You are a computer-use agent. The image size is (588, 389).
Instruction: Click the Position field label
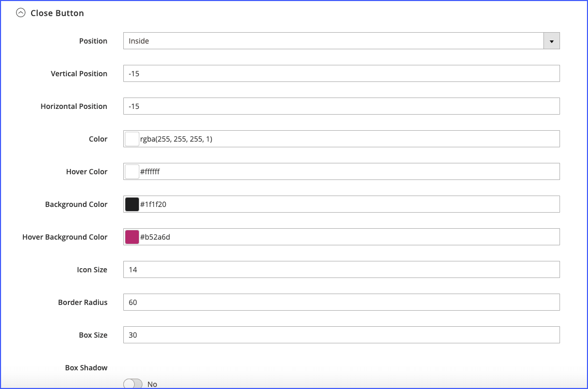coord(93,41)
